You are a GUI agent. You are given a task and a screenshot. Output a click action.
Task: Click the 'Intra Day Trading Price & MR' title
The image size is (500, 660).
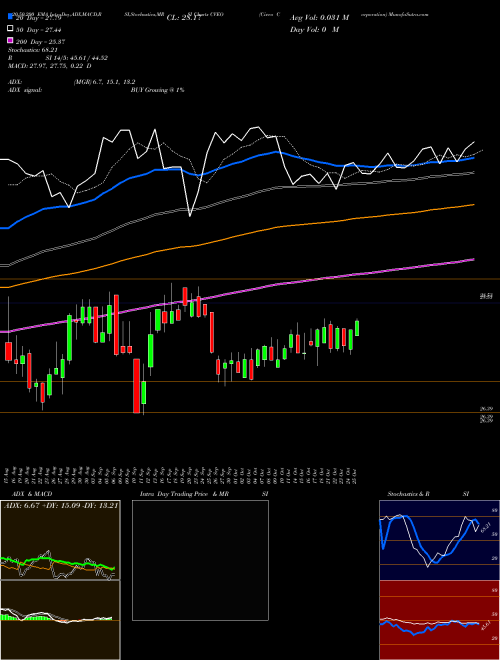tap(184, 494)
